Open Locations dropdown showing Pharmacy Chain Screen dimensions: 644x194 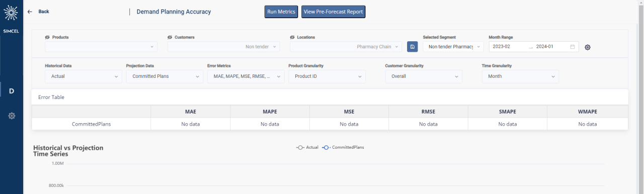[346, 47]
